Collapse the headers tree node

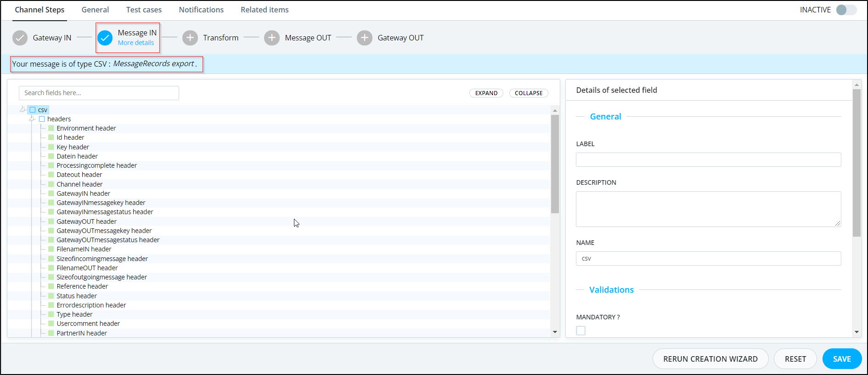(x=32, y=119)
